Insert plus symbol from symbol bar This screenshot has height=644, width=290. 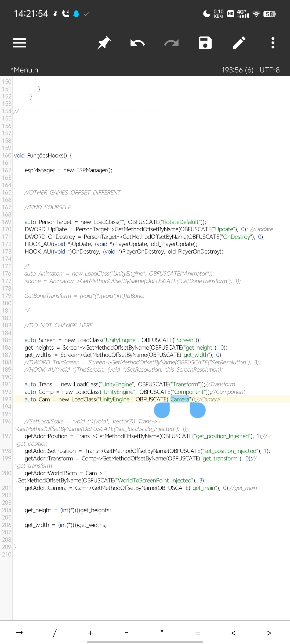click(x=90, y=633)
